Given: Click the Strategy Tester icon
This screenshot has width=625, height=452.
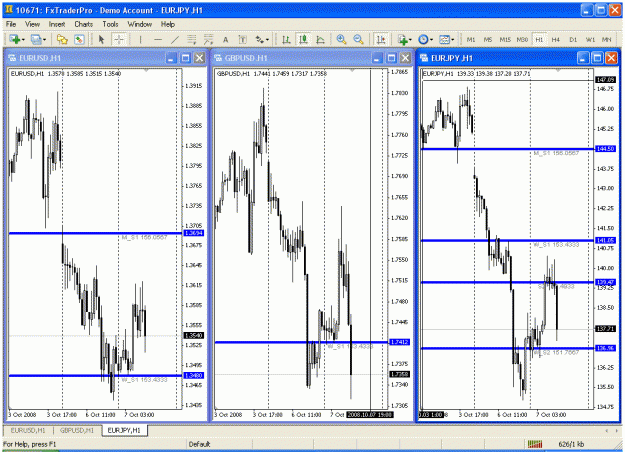Looking at the screenshot, I should (79, 39).
